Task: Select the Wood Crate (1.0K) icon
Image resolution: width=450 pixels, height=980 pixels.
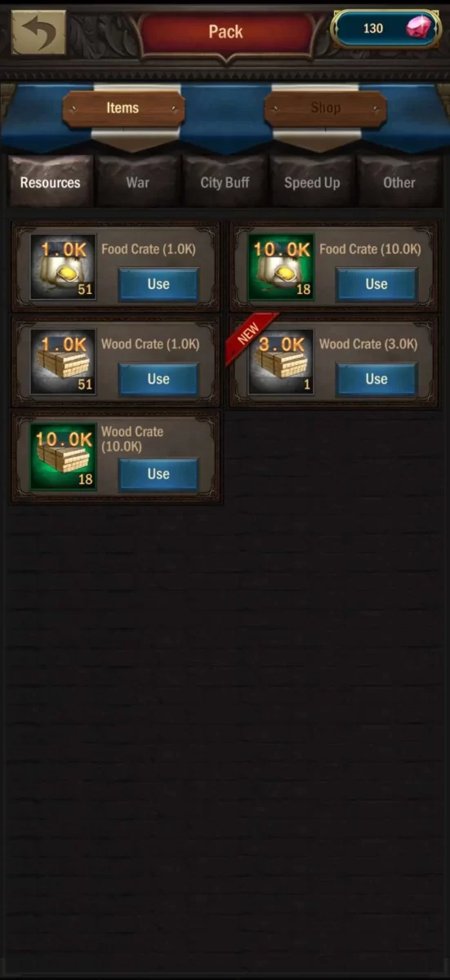Action: pyautogui.click(x=63, y=362)
